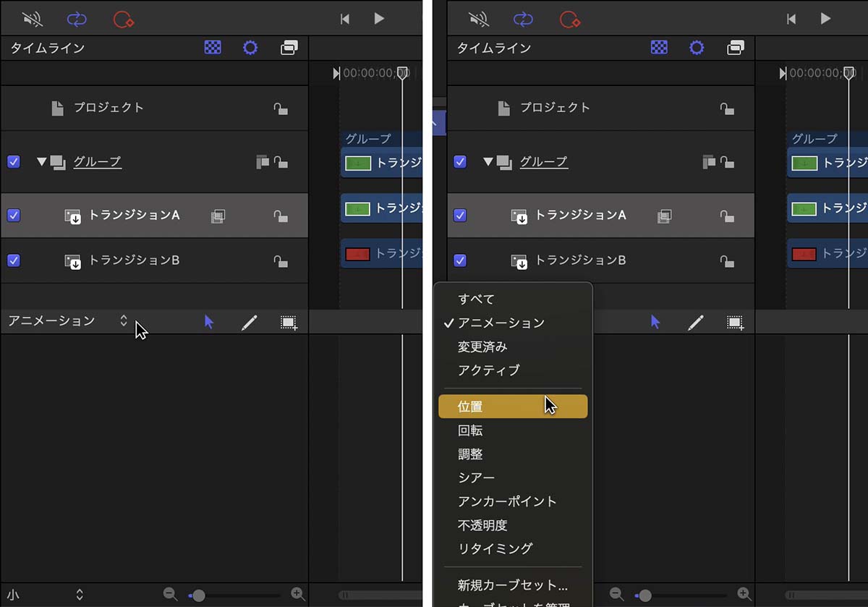Go to project start in left screenshot
The image size is (868, 607).
345,19
